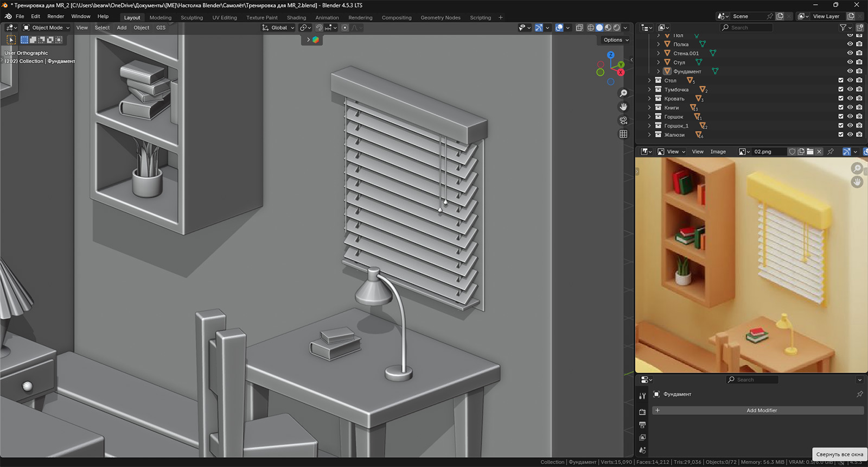Open the Object Mode dropdown
Viewport: 868px width, 467px height.
pos(47,28)
